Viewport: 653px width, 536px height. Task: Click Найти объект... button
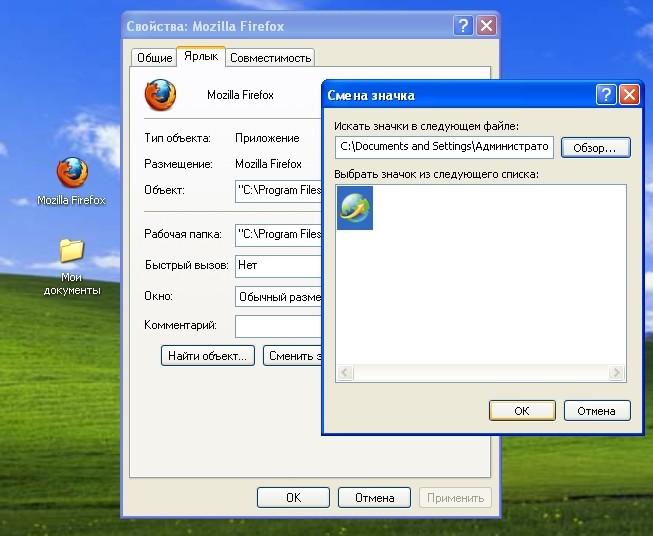click(x=207, y=356)
